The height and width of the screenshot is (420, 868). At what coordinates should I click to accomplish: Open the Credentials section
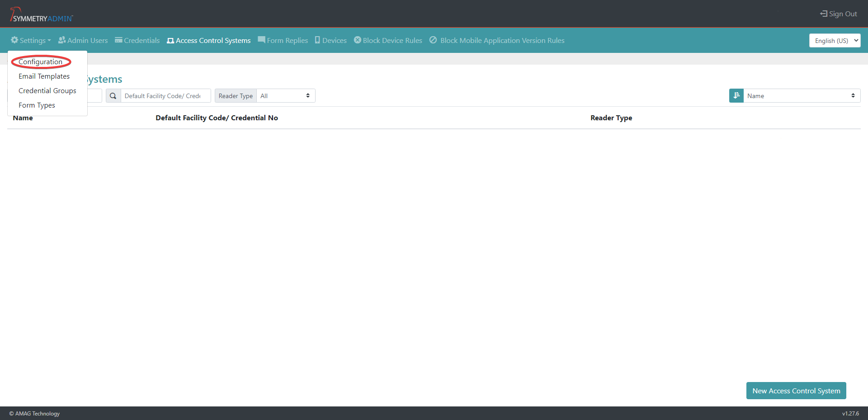point(137,40)
